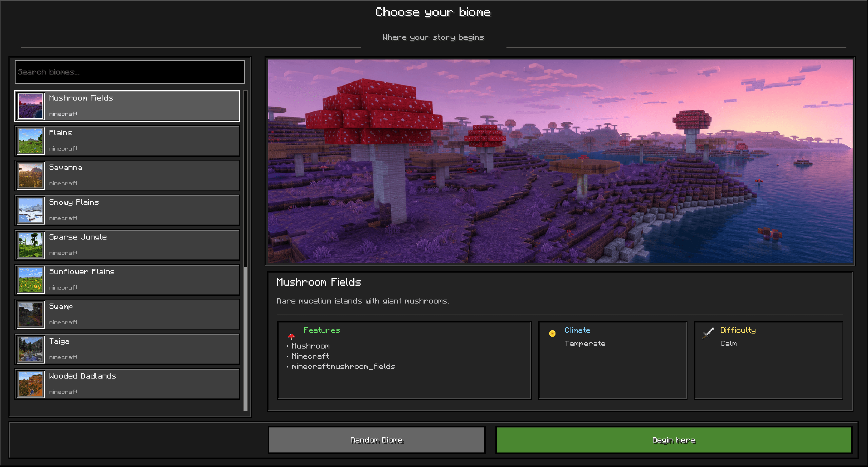Click the Mushroom Fields biome thumbnail icon

[31, 106]
